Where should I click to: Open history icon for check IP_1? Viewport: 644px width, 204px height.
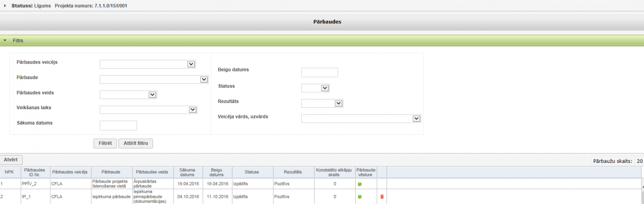point(360,197)
